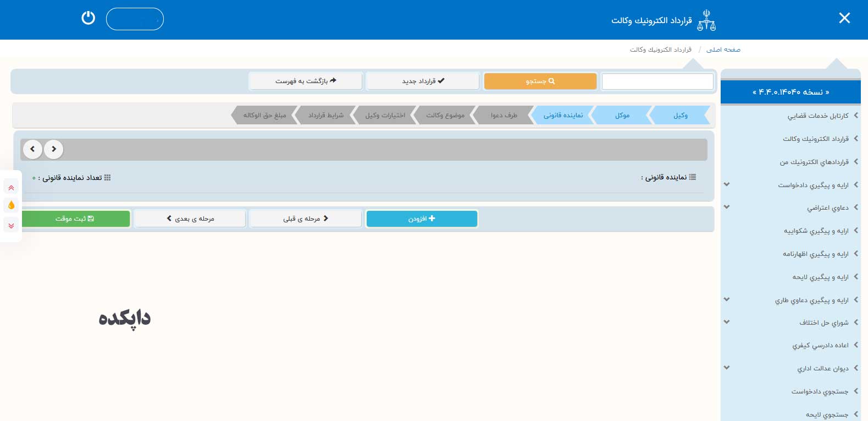Expand the ارایه و پیگیری دادخواست menu

[727, 184]
